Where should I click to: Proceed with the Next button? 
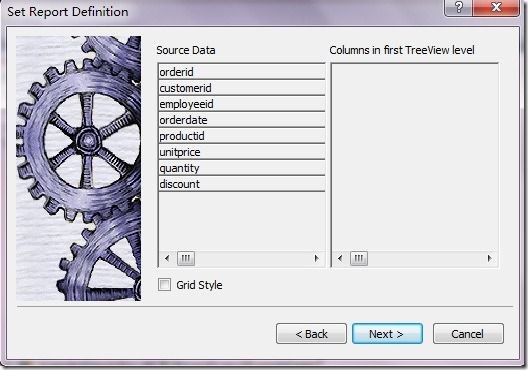click(387, 334)
